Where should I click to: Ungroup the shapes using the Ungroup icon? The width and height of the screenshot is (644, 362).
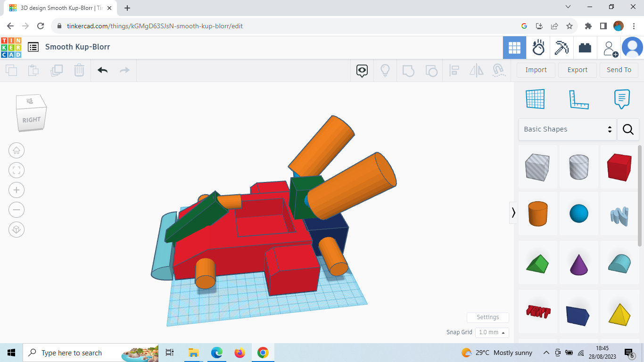click(431, 70)
